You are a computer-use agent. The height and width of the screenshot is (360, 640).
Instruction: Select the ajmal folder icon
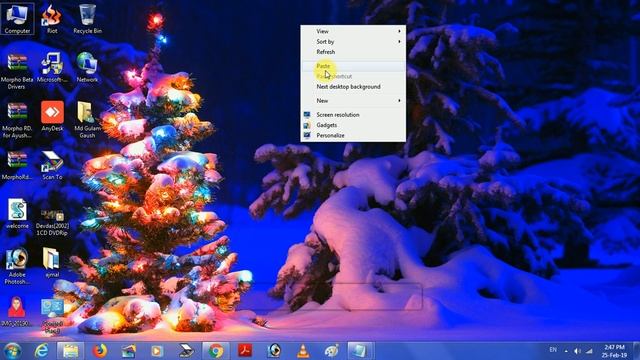tap(52, 262)
